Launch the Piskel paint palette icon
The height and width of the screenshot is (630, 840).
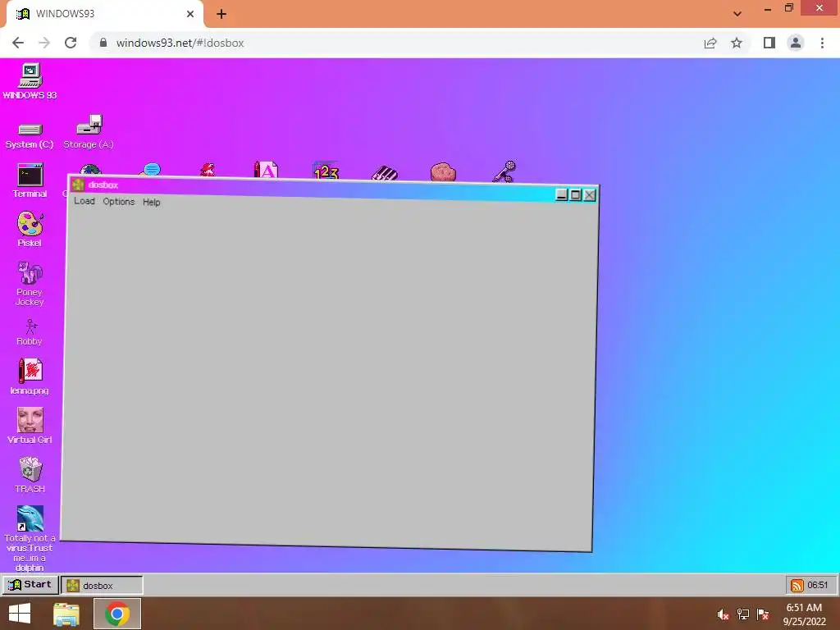point(30,230)
